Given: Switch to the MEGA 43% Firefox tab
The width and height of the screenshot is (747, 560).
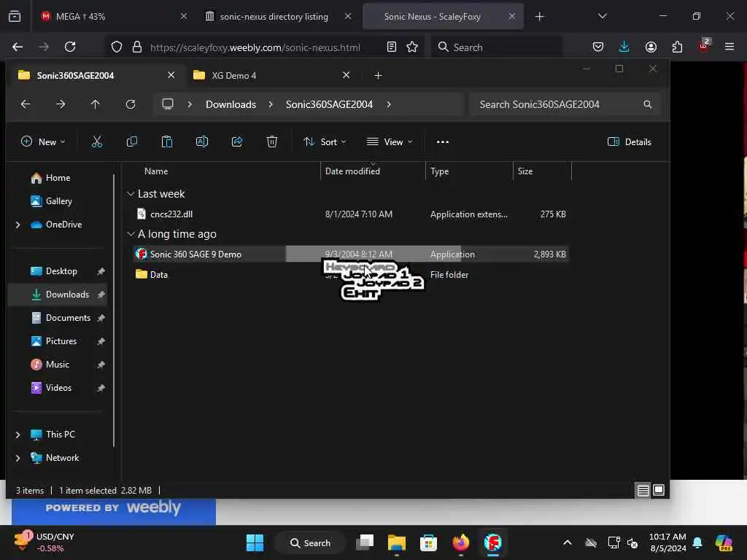Looking at the screenshot, I should (x=113, y=17).
